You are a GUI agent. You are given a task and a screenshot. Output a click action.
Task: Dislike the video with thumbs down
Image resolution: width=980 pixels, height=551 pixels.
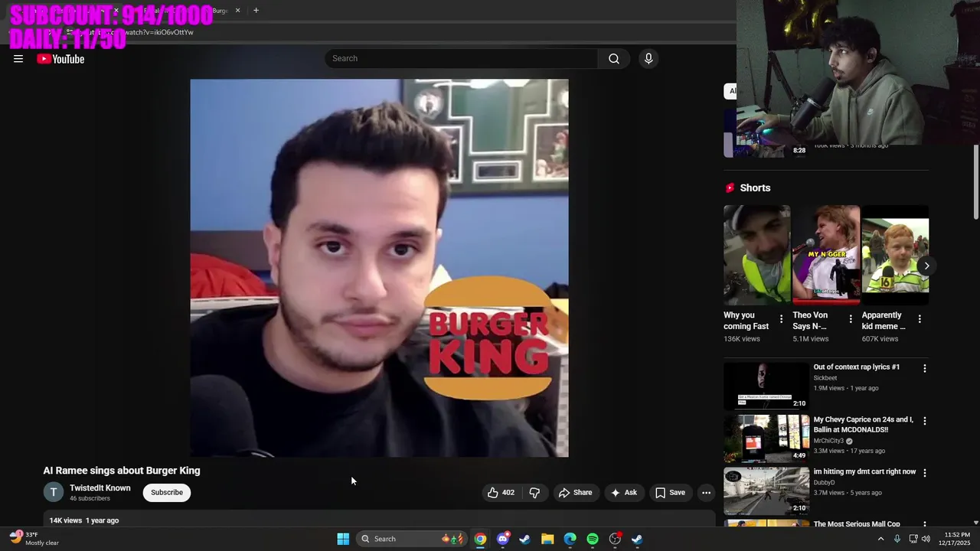(534, 493)
